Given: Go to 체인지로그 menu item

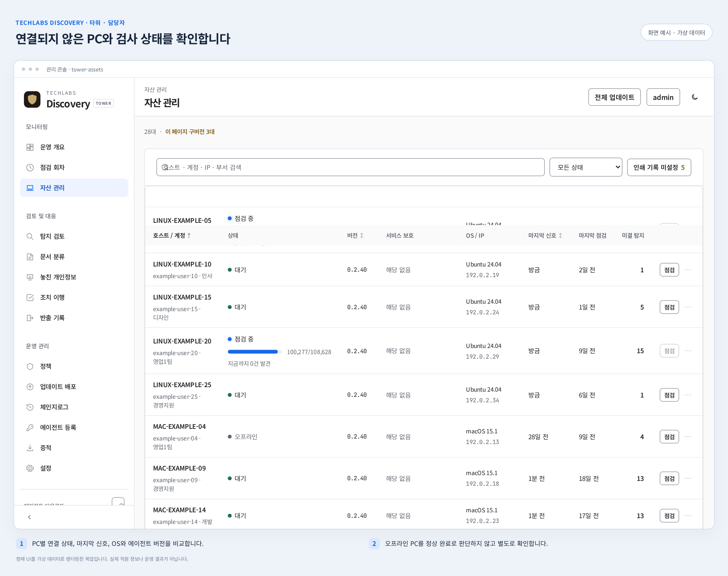Looking at the screenshot, I should 74,407.
